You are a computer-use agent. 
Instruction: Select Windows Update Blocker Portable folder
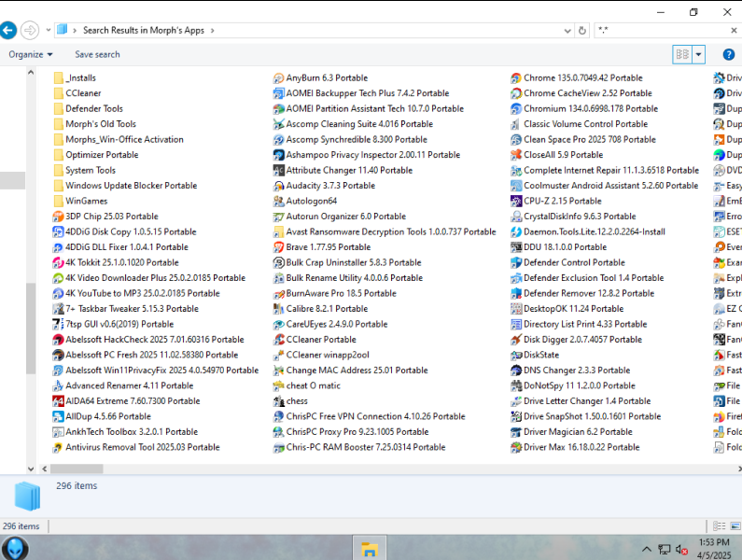tap(125, 186)
